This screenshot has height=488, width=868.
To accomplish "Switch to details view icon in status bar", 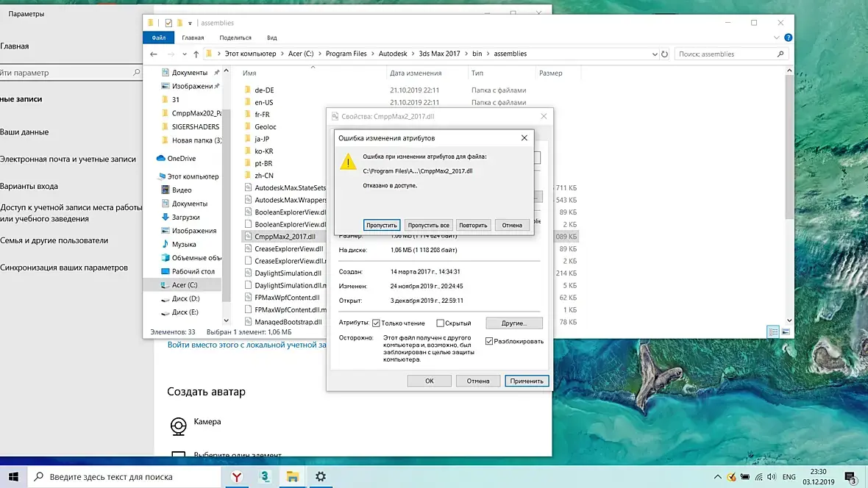I will [x=773, y=332].
